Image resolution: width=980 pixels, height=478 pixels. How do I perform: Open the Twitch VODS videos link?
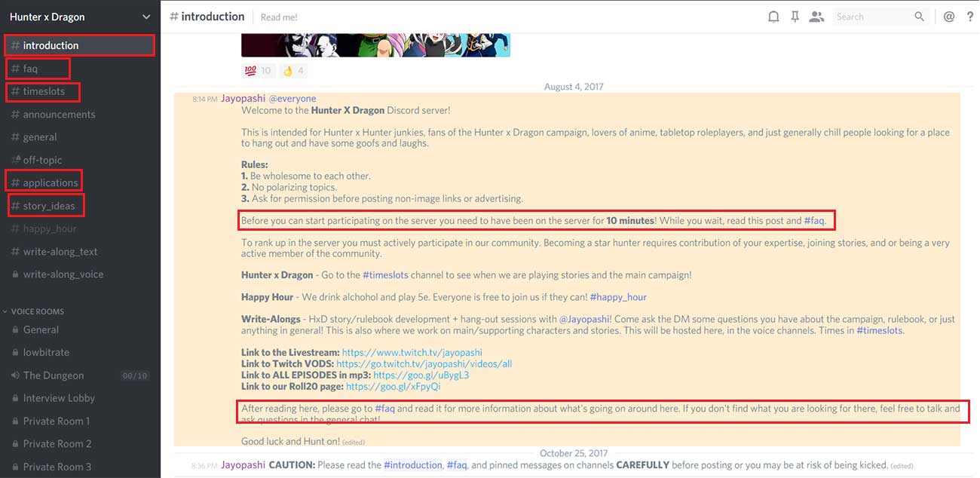424,363
